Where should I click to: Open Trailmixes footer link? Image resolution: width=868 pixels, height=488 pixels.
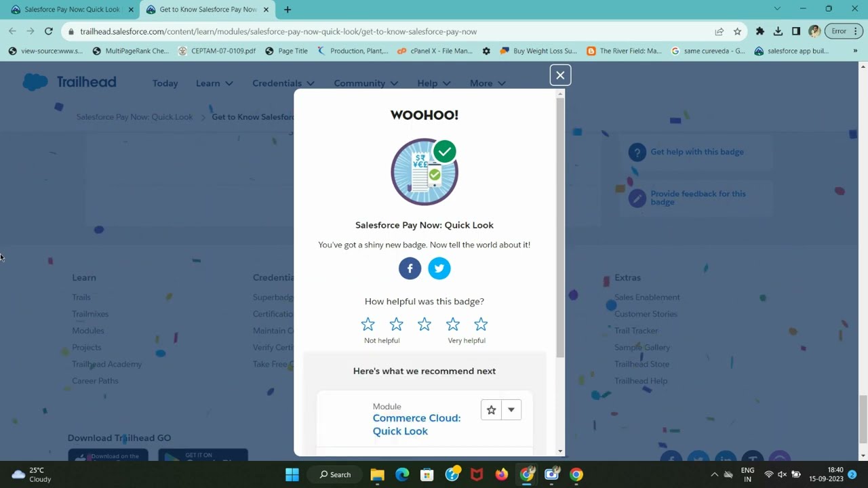[90, 314]
